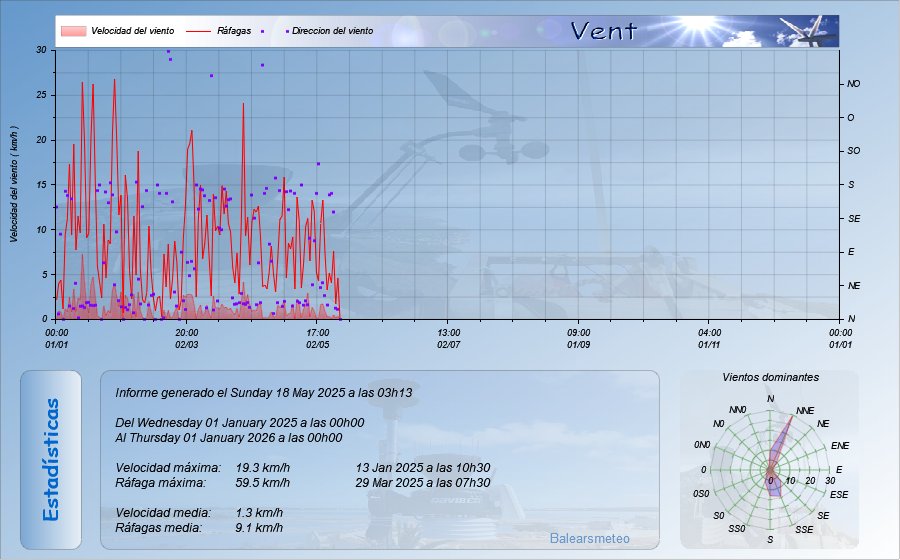Click the SO direction axis label
900x560 pixels.
(854, 151)
